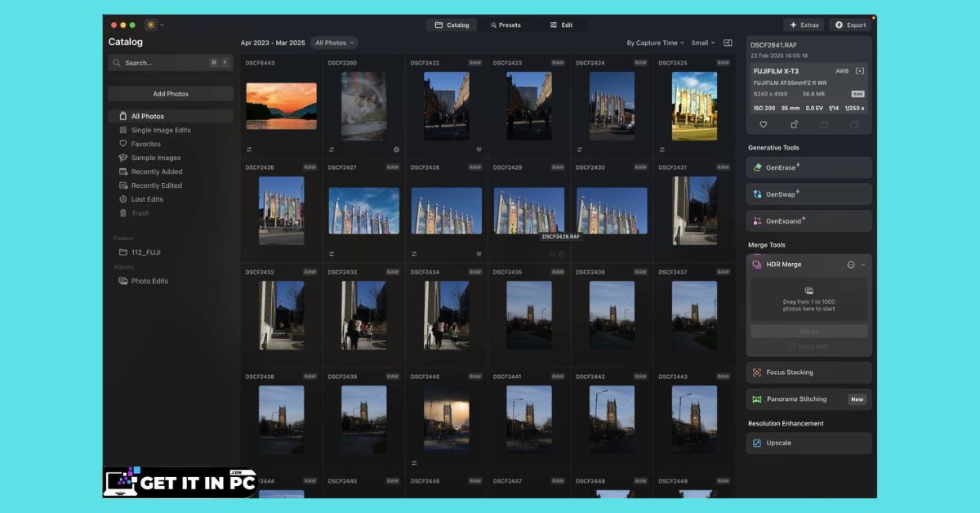This screenshot has width=980, height=513.
Task: Open the By Capture Time sort dropdown
Action: [x=656, y=42]
